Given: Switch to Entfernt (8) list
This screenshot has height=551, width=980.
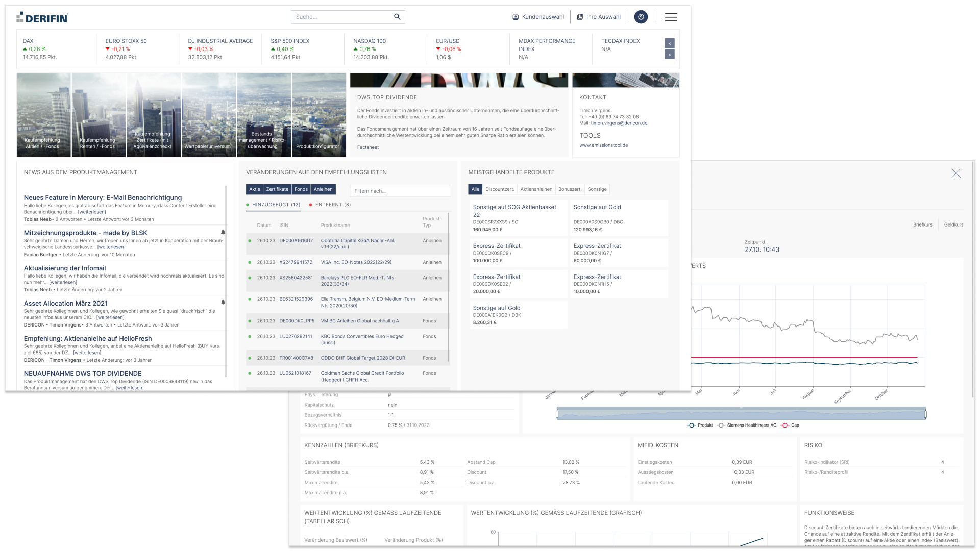Looking at the screenshot, I should (330, 205).
